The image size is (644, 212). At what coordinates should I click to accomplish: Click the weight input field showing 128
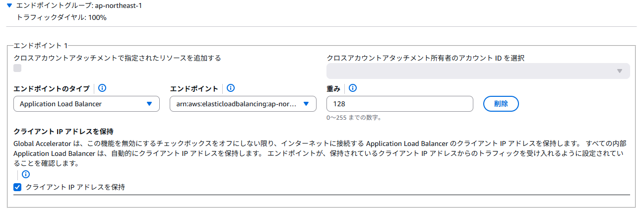pos(400,104)
